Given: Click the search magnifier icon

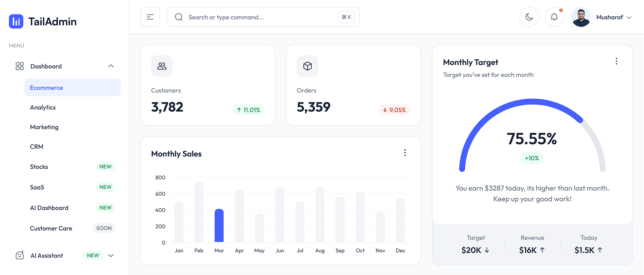Looking at the screenshot, I should point(178,17).
